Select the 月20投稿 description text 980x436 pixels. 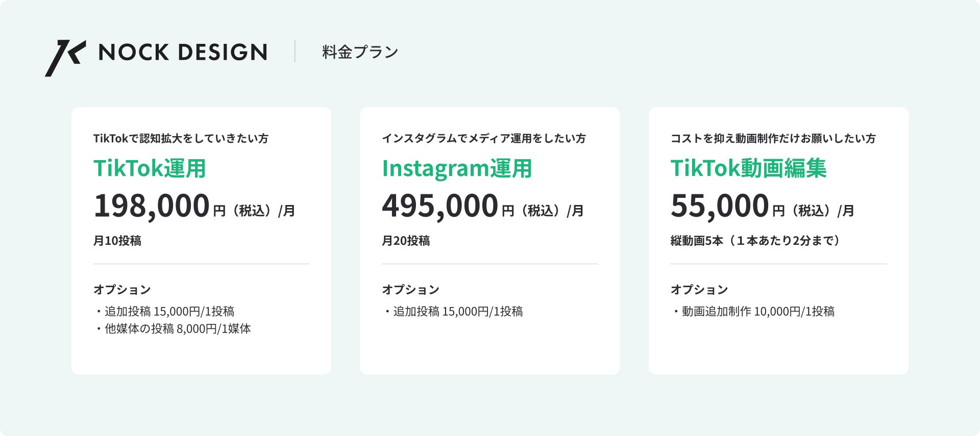pos(406,241)
